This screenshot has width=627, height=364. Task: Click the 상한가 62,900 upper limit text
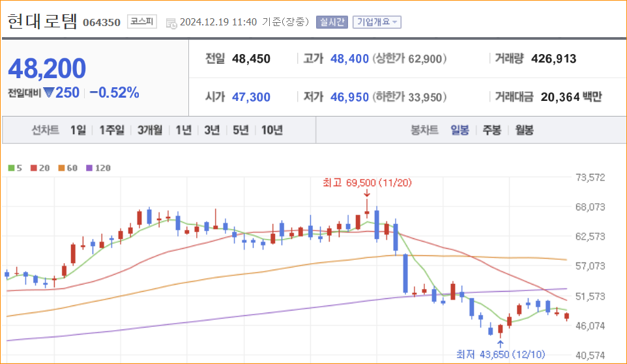(x=409, y=59)
